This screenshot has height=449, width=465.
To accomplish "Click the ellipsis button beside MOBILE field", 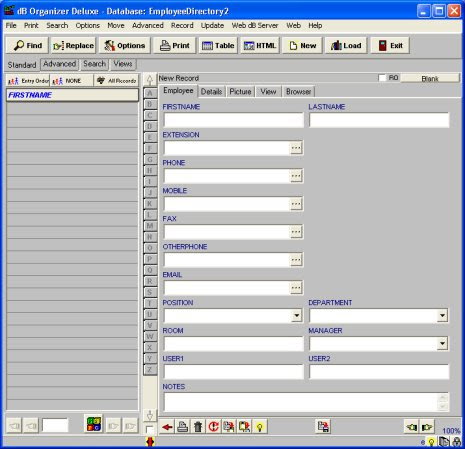I will 296,204.
